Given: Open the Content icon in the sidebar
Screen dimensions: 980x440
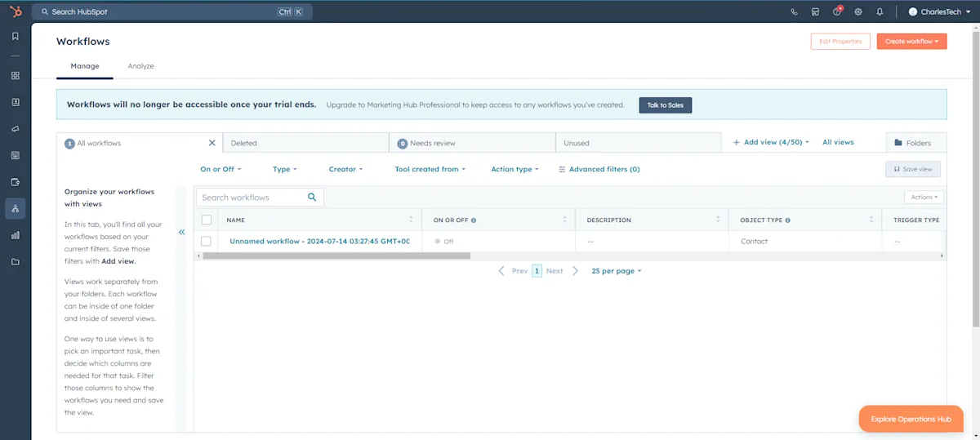Looking at the screenshot, I should [15, 155].
